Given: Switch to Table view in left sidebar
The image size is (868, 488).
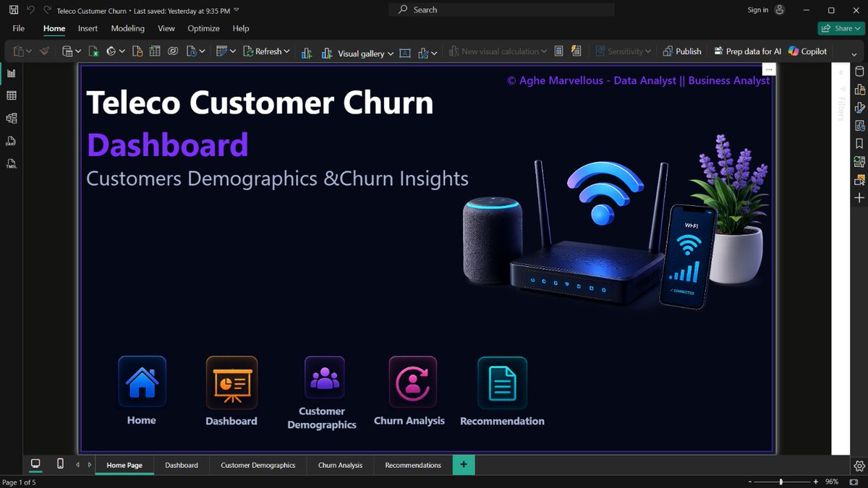Looking at the screenshot, I should pos(12,95).
